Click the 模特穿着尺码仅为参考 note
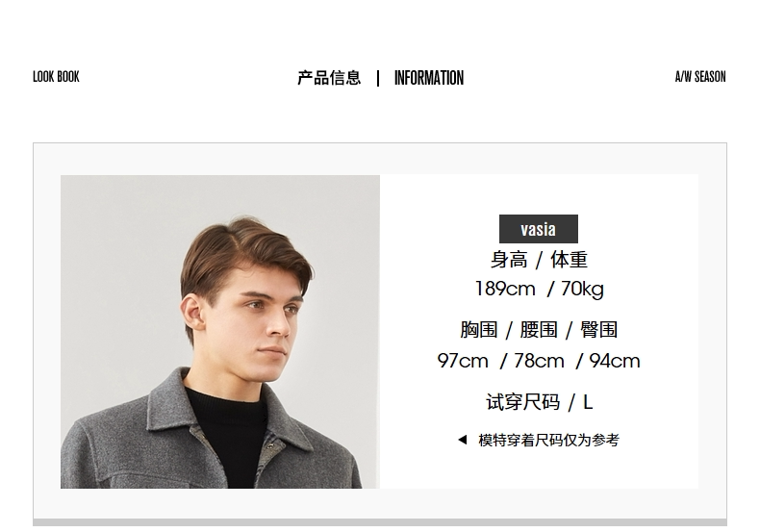This screenshot has height=532, width=760. pos(548,440)
